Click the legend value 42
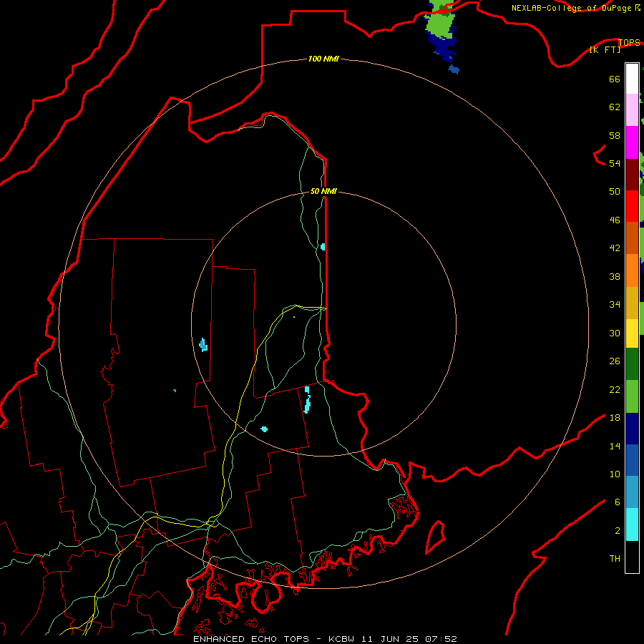Viewport: 644px width, 644px height. (615, 248)
